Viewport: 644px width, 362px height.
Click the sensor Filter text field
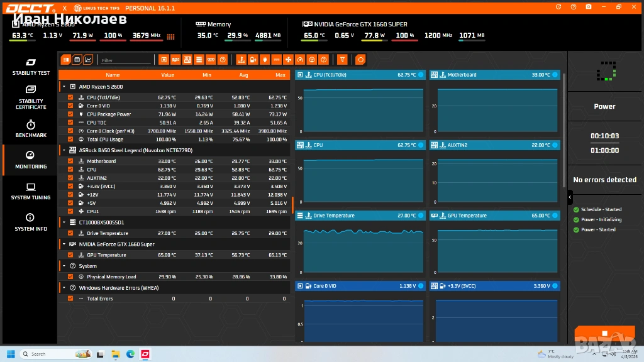coord(126,60)
